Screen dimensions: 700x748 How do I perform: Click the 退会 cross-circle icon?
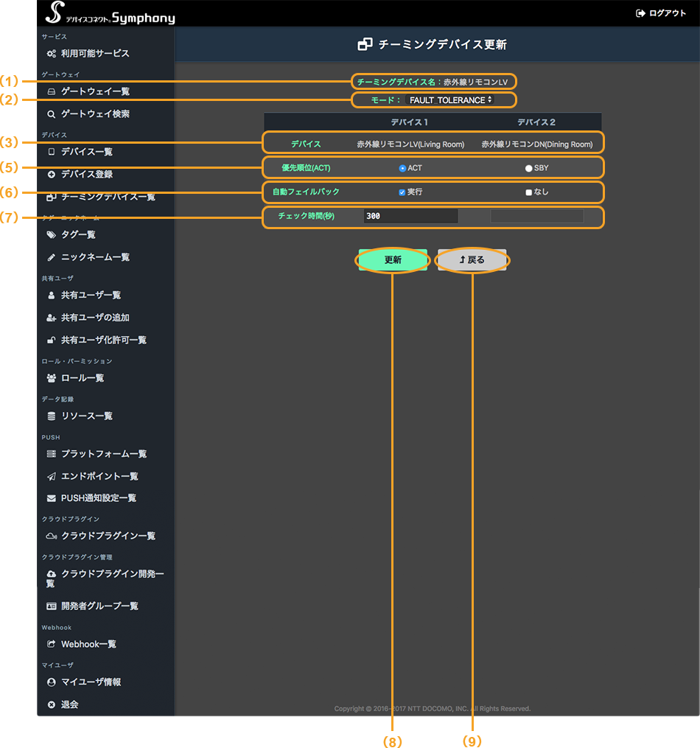pyautogui.click(x=52, y=705)
